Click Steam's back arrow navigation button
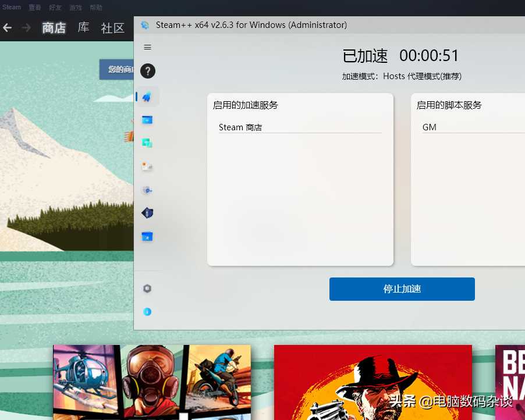Screen dimensions: 525x420 pyautogui.click(x=8, y=28)
